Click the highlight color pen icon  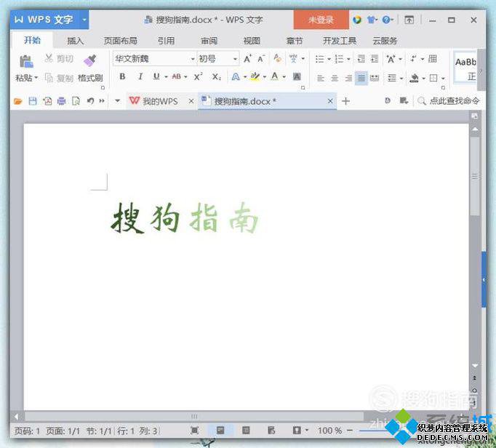pyautogui.click(x=255, y=76)
